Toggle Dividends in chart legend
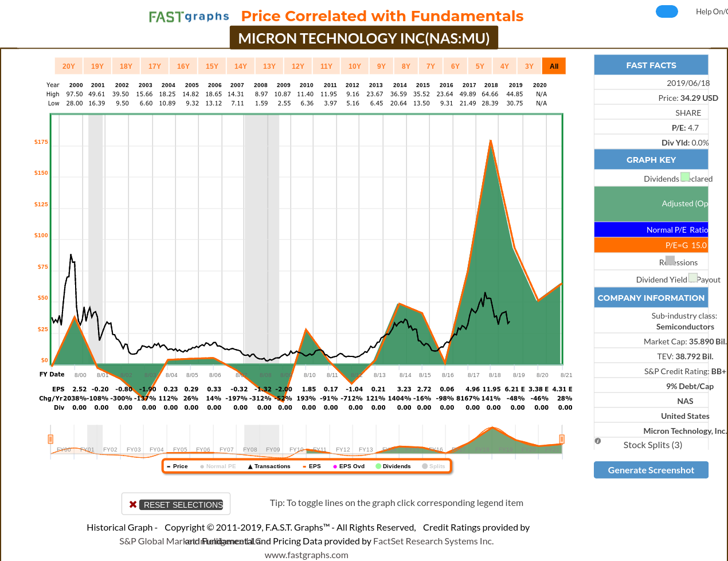The width and height of the screenshot is (728, 561). tap(393, 466)
